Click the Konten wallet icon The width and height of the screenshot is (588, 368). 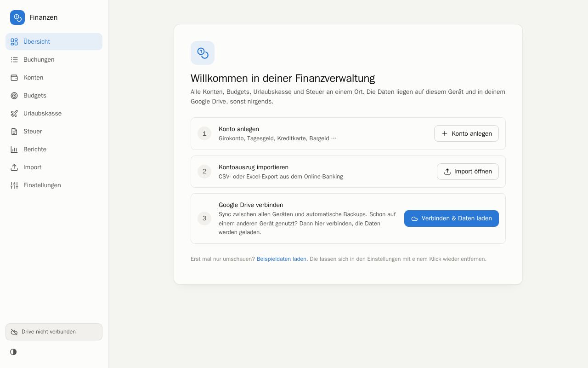[14, 78]
